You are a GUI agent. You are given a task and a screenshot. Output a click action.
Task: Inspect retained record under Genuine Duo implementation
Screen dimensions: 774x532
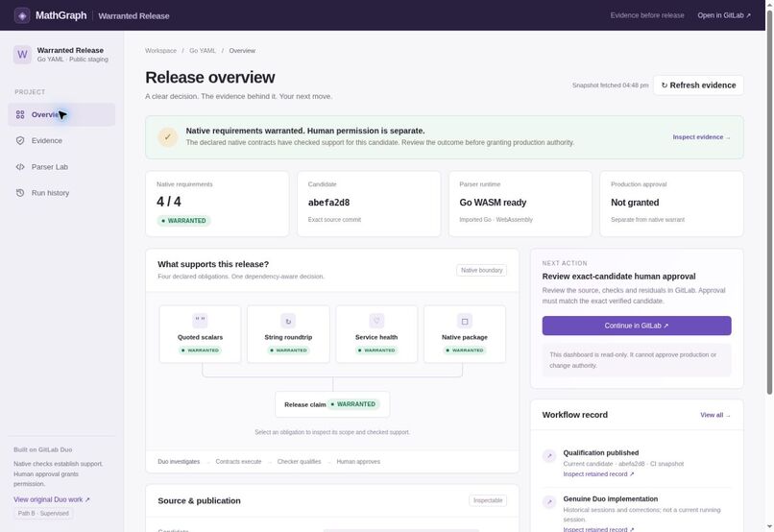[x=598, y=529]
